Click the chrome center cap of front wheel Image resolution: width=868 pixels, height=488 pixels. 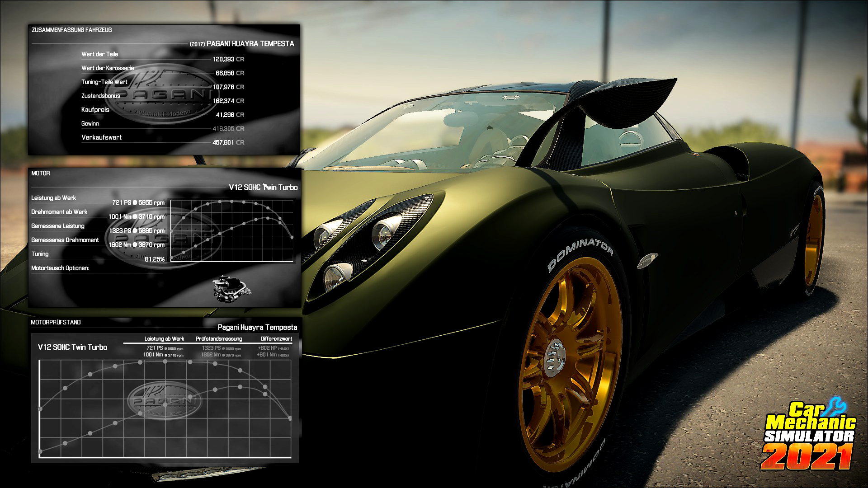tap(555, 359)
